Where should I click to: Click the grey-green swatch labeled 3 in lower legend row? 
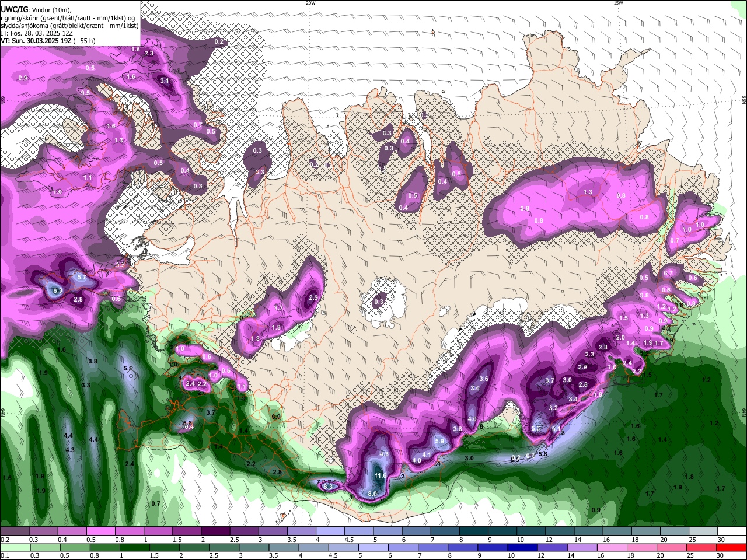pos(254,548)
